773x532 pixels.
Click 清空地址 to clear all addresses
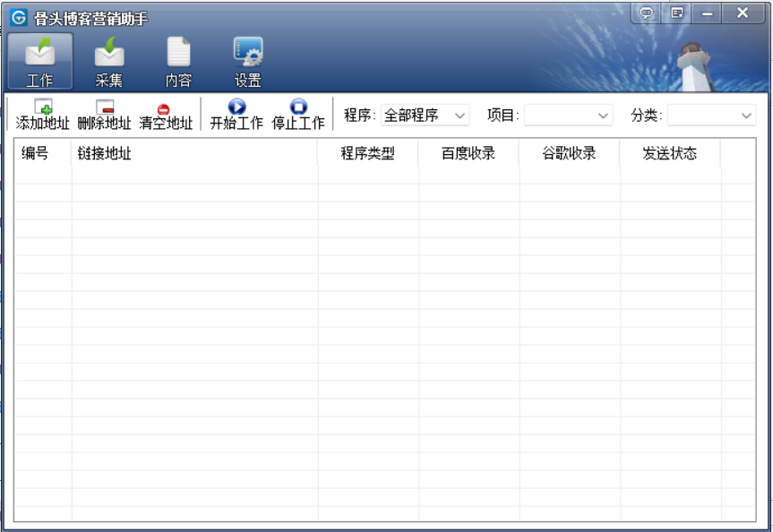[x=165, y=115]
